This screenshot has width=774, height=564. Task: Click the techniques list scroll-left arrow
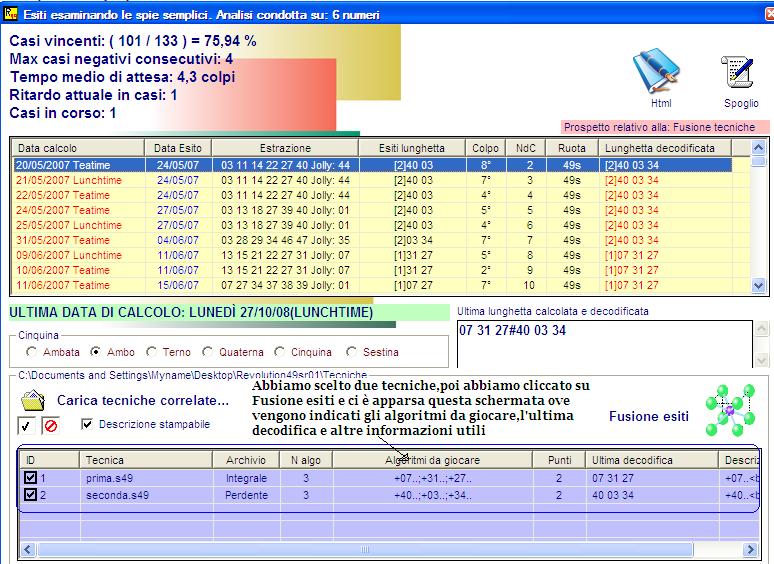pos(28,549)
